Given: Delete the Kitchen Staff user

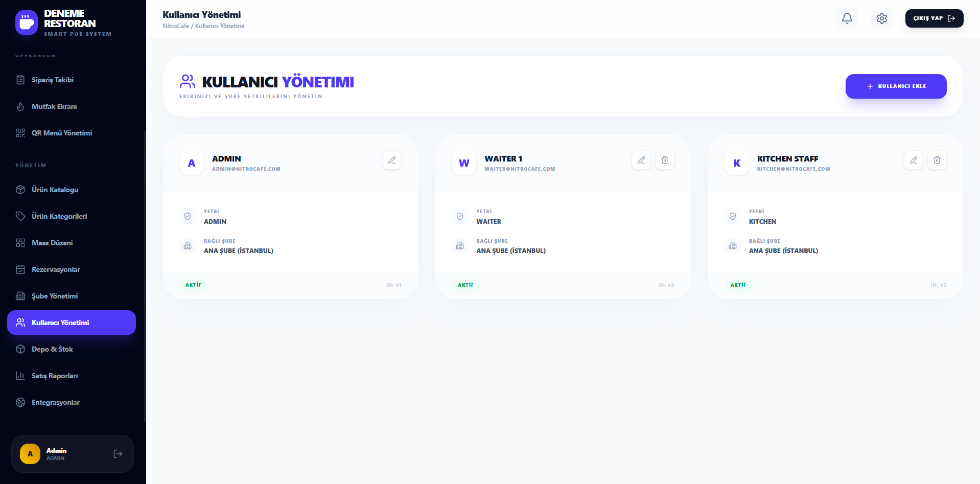Looking at the screenshot, I should (937, 160).
